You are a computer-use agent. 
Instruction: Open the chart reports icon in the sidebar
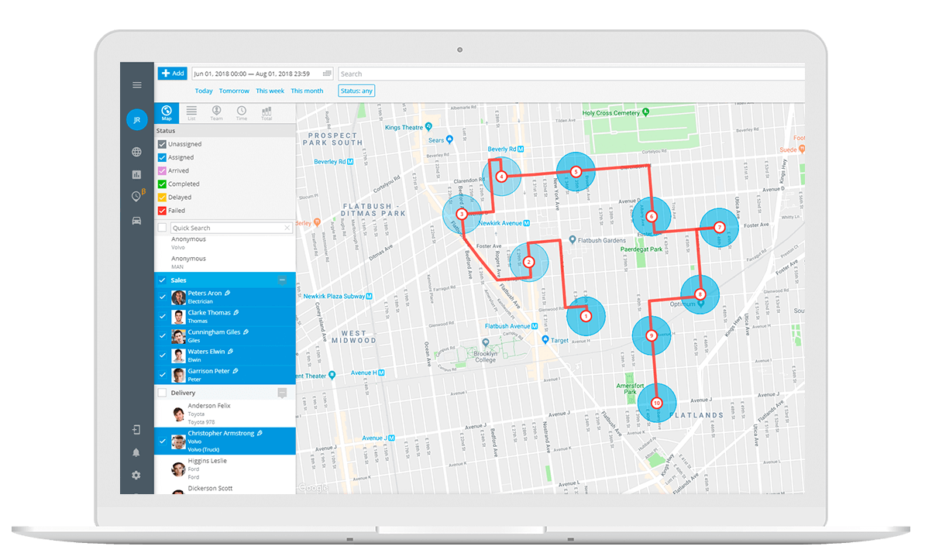coord(136,175)
